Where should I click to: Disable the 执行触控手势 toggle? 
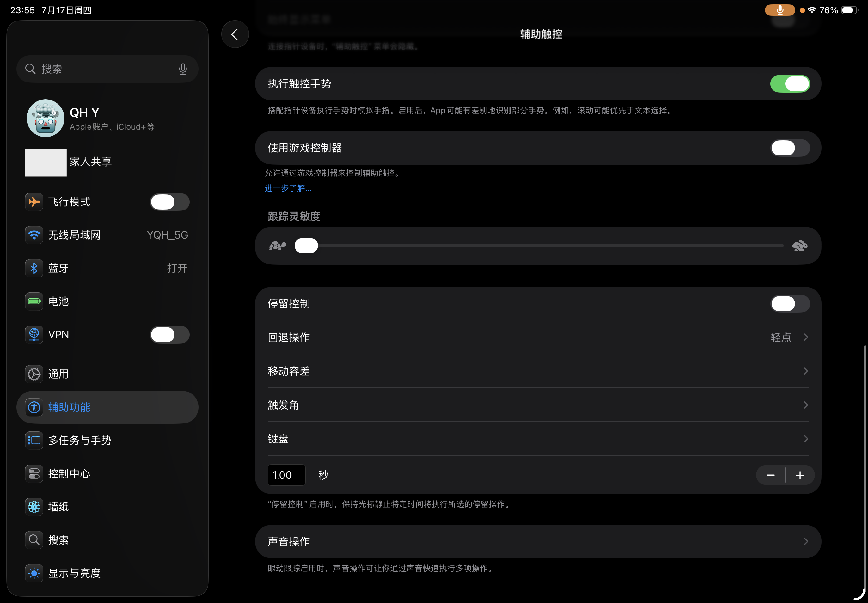790,83
